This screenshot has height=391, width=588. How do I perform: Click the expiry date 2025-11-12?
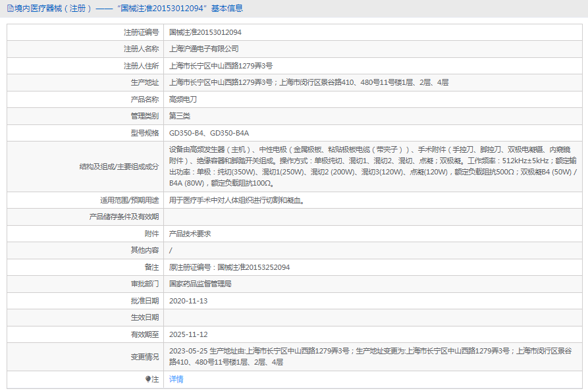pos(188,334)
